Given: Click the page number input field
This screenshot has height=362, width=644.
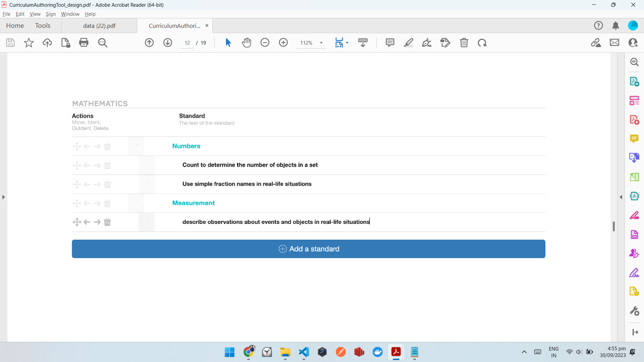Looking at the screenshot, I should (187, 43).
